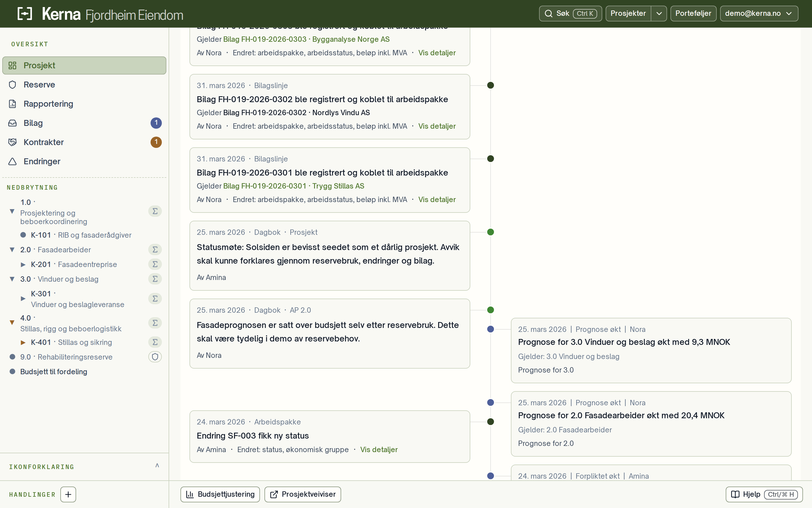Click the Kerna bracket logo icon
The width and height of the screenshot is (812, 508).
click(x=25, y=14)
